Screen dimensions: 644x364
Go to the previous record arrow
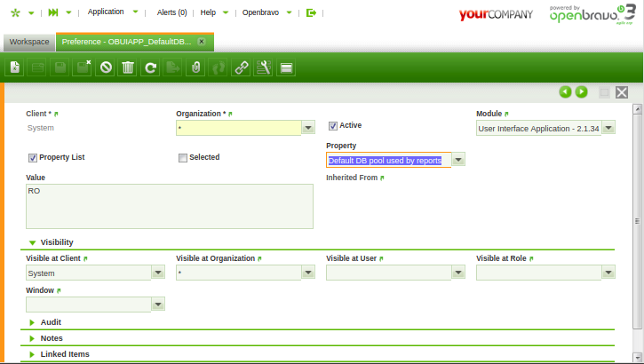[565, 91]
